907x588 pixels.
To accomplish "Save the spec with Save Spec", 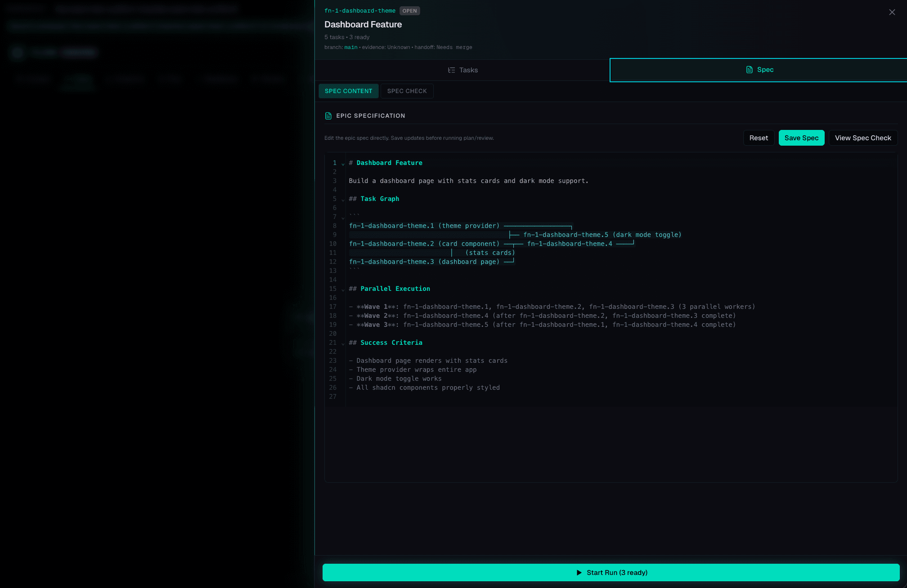I will (x=801, y=138).
